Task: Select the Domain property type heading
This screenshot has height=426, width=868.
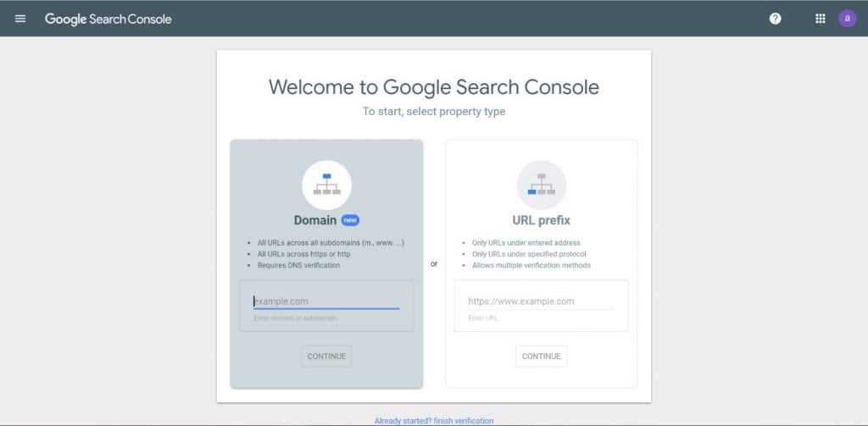Action: (315, 220)
